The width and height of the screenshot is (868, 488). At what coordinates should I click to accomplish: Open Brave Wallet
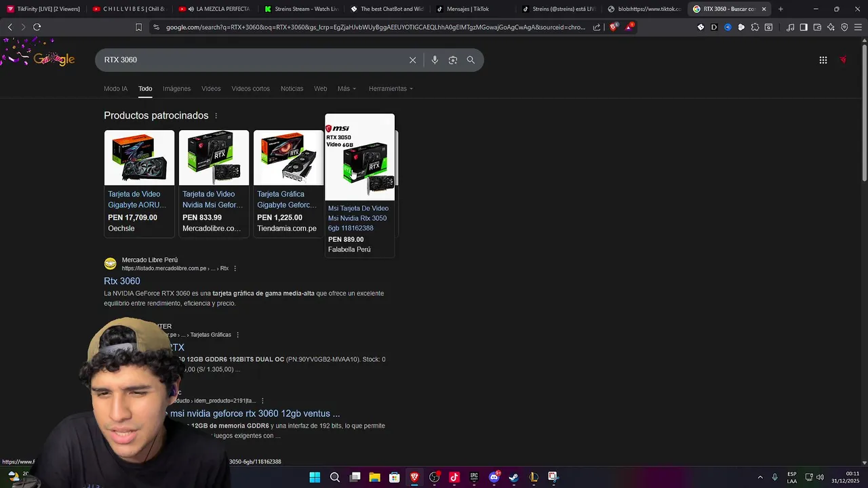[x=817, y=27]
